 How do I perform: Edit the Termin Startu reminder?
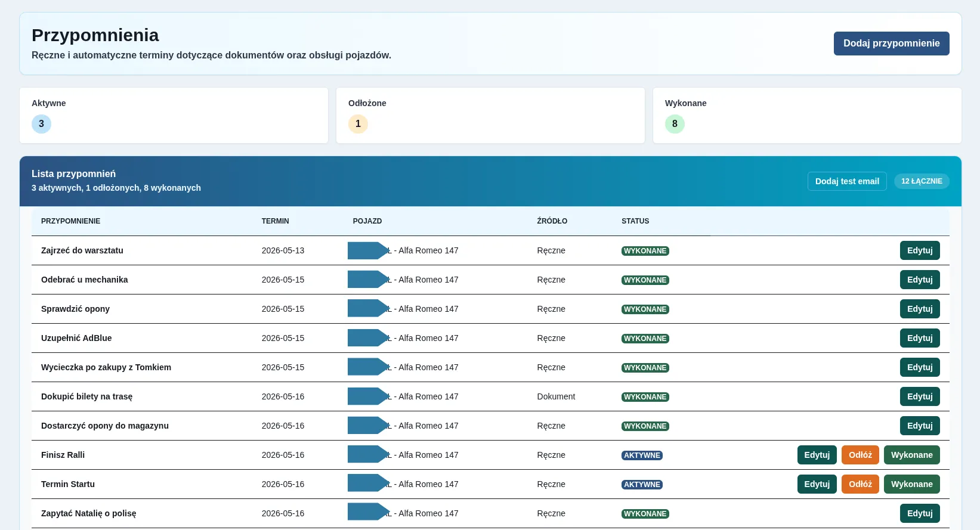coord(817,484)
